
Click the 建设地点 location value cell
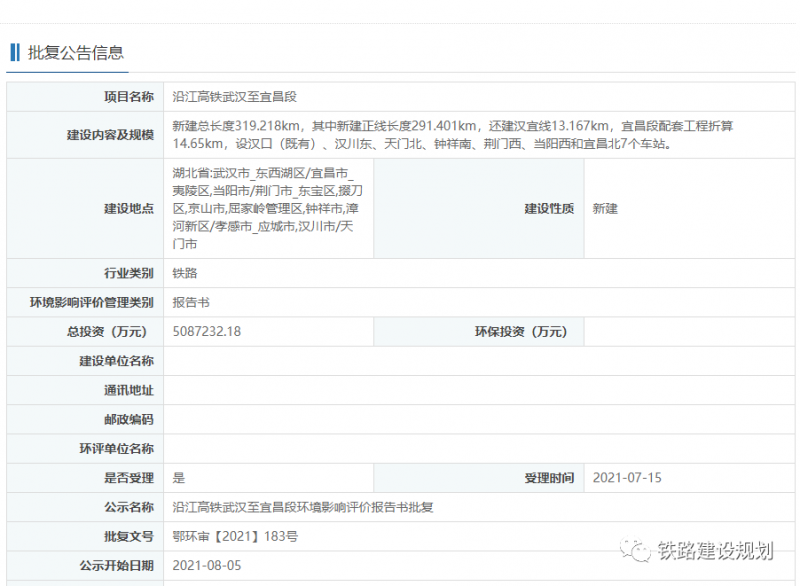point(267,208)
